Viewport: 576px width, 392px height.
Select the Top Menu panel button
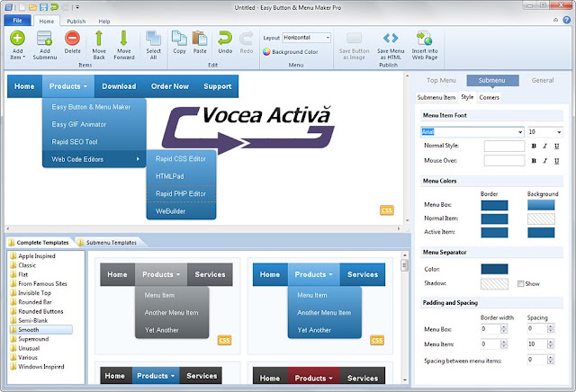click(x=441, y=80)
